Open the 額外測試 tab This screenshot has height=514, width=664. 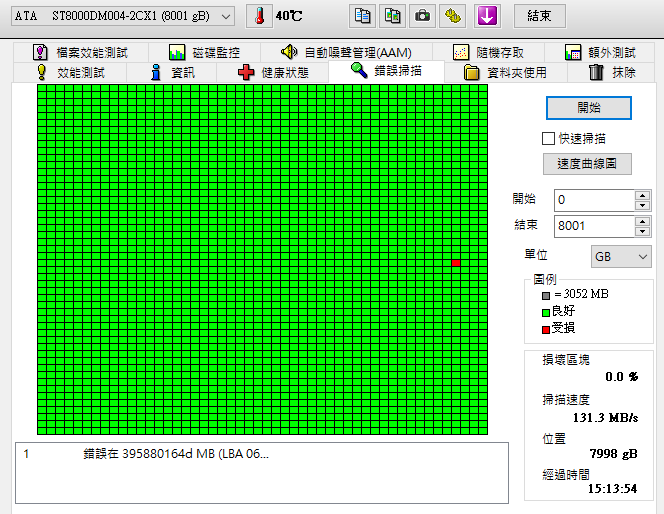(601, 53)
